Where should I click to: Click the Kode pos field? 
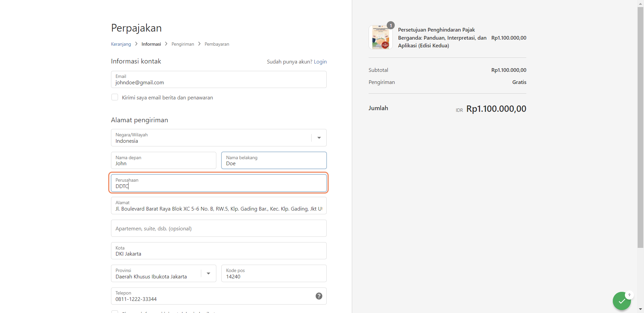coord(274,273)
